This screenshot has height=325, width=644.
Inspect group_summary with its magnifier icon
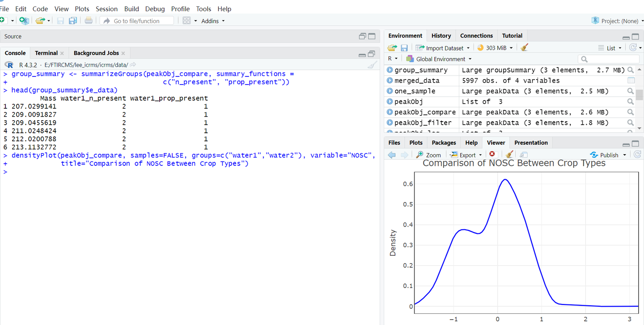pos(631,70)
